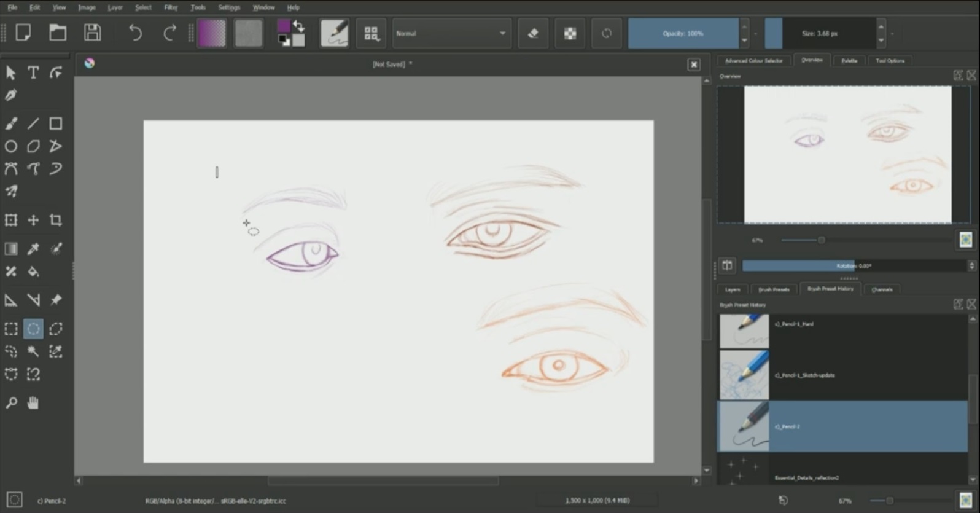Select the Contiguous Selection magic wand tool
The image size is (980, 513).
tap(33, 351)
